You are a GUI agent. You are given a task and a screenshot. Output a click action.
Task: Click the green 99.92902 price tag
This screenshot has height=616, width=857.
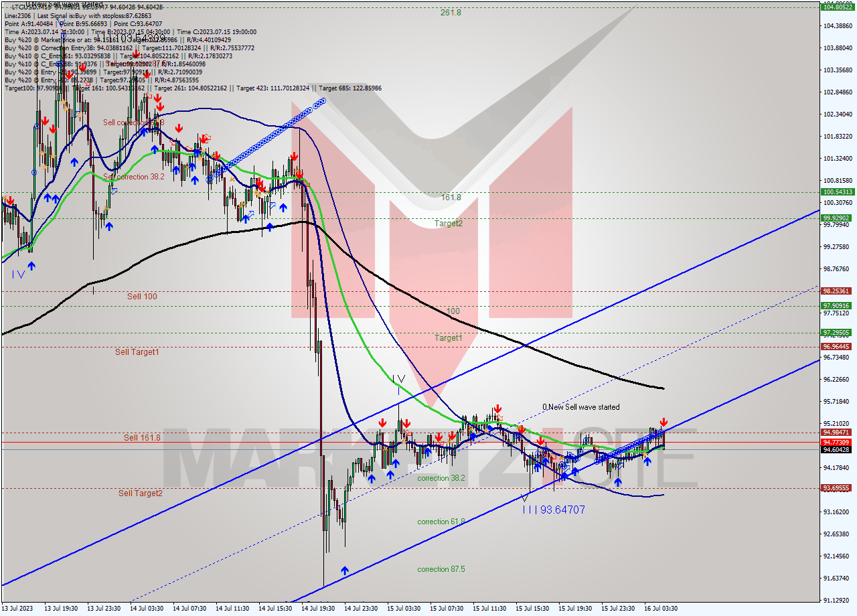coord(837,218)
